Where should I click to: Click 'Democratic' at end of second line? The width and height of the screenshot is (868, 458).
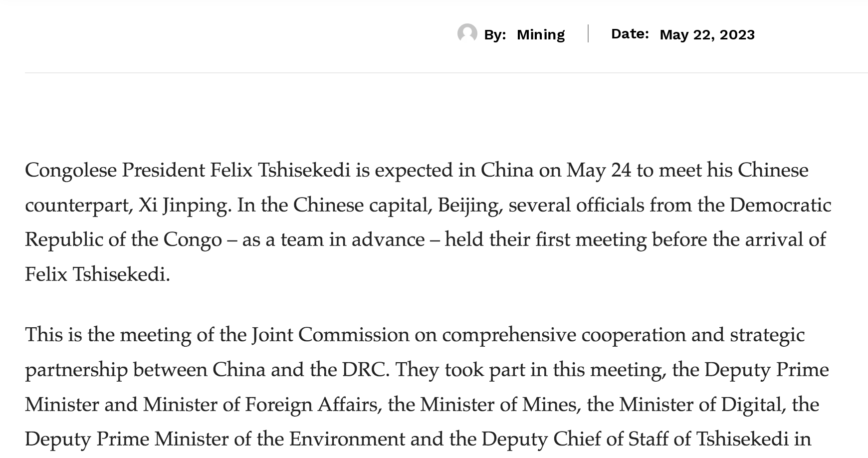click(x=781, y=206)
